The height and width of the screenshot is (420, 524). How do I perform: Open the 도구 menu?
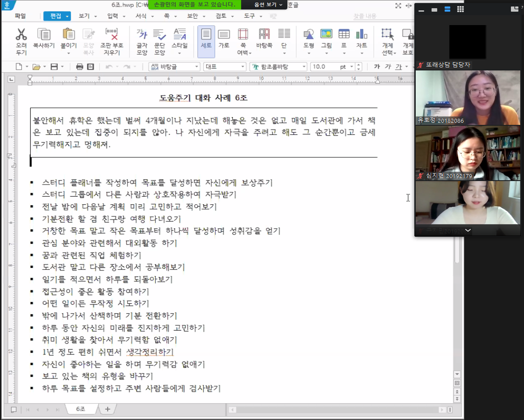pos(249,16)
